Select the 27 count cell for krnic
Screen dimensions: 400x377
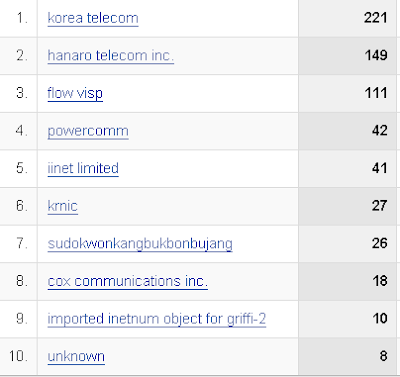pos(348,206)
